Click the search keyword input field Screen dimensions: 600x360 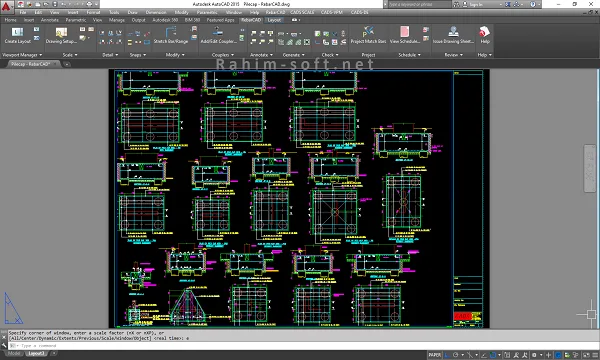tap(420, 4)
